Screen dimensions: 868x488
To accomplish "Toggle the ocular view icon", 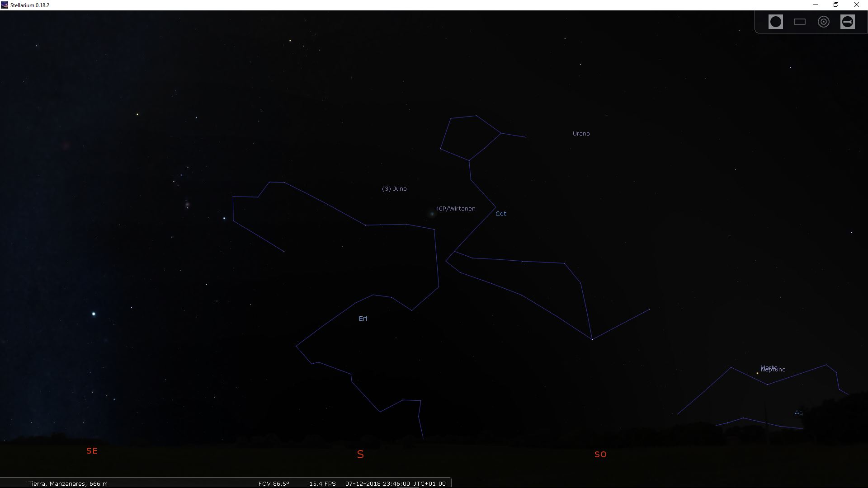I will tap(775, 22).
